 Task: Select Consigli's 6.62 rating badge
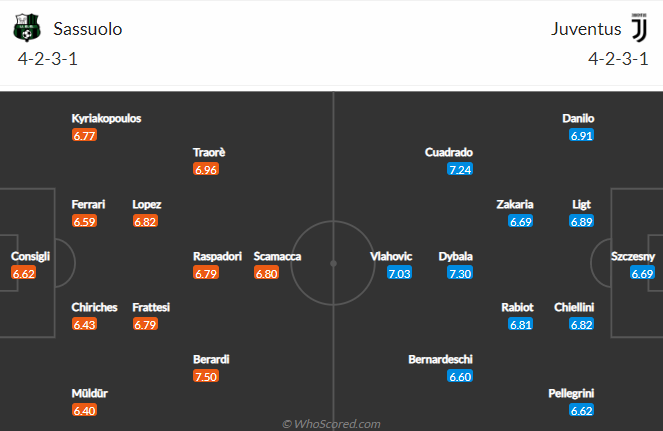coord(23,273)
